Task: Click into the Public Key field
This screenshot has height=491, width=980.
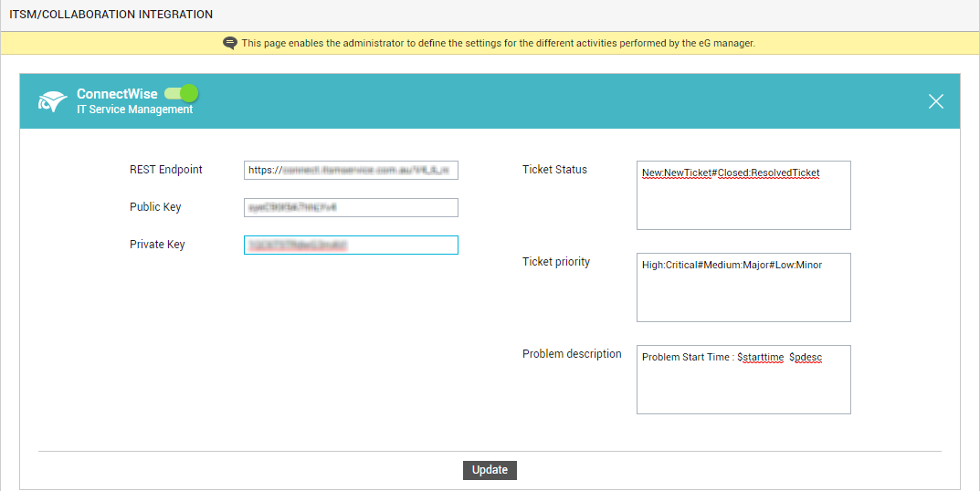Action: 352,207
